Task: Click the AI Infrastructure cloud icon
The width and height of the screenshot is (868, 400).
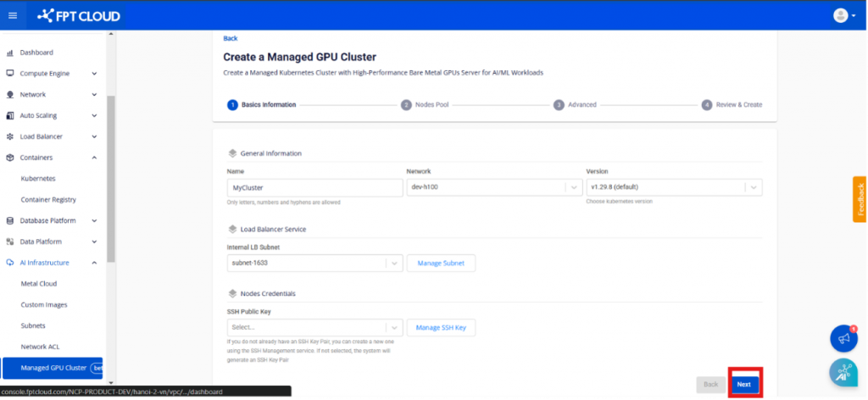Action: tap(9, 263)
